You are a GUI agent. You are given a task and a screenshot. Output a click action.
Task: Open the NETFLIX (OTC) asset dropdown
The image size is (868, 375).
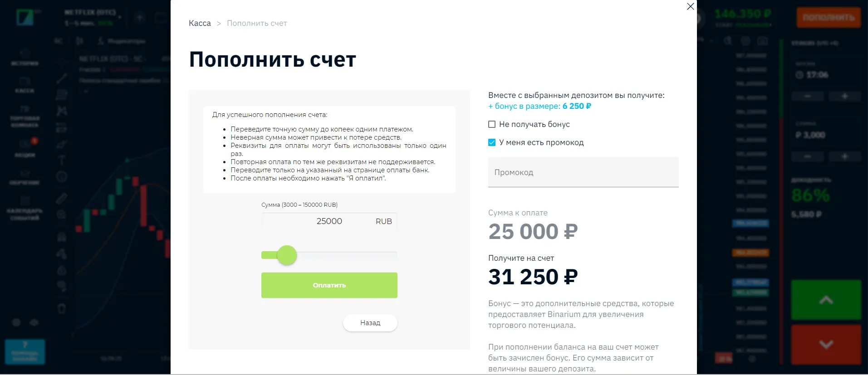[91, 12]
